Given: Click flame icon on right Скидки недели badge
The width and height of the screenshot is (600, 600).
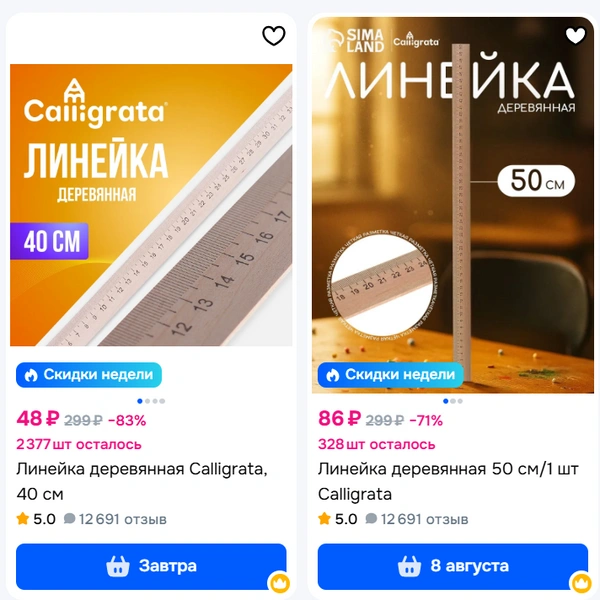Looking at the screenshot, I should click(x=333, y=375).
